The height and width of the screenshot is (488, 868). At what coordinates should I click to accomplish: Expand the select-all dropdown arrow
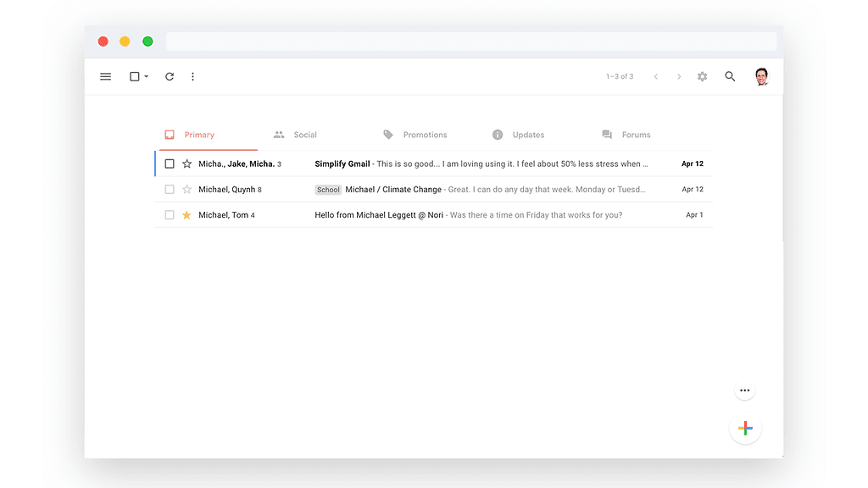147,76
